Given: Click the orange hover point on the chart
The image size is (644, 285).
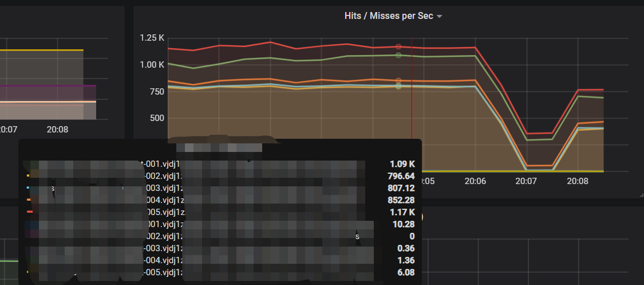Looking at the screenshot, I should (398, 81).
